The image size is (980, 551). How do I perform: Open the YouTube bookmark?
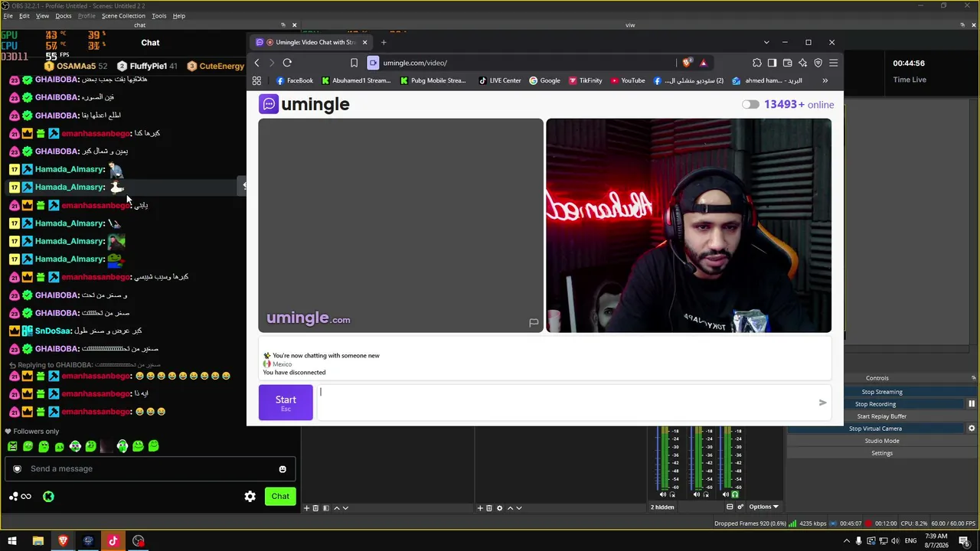click(628, 80)
